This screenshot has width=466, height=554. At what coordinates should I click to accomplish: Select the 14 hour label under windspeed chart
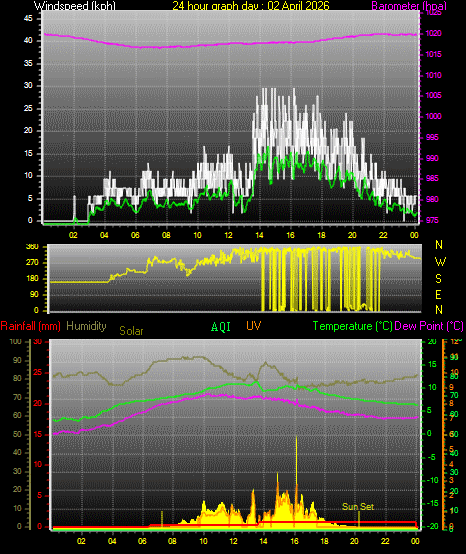(259, 235)
